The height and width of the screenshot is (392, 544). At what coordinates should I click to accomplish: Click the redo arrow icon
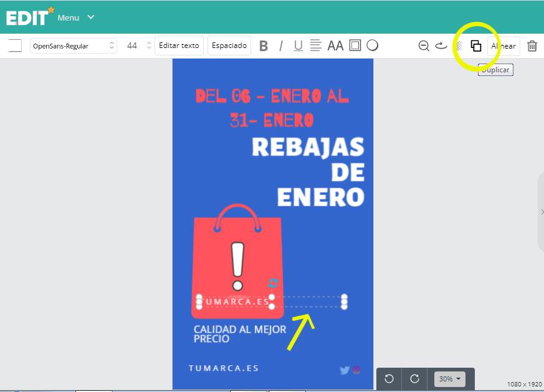[x=441, y=45]
